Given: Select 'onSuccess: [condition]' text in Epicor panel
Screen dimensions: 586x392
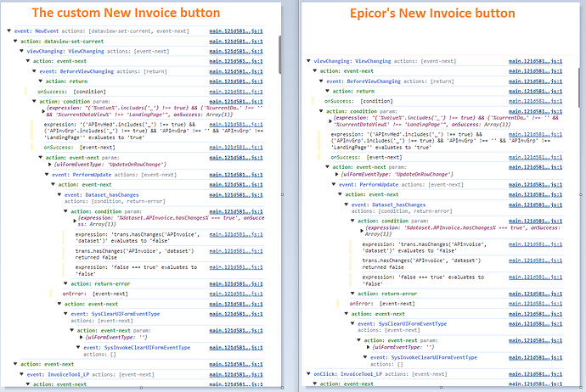Looking at the screenshot, I should [x=358, y=101].
